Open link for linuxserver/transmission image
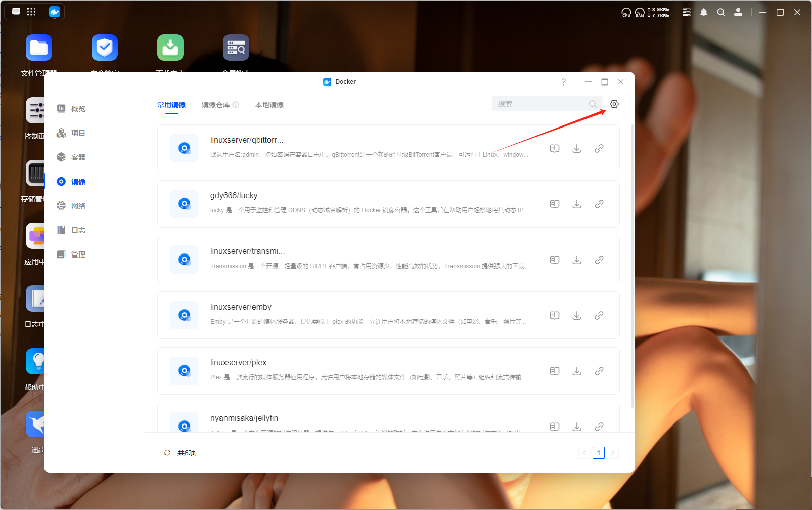Viewport: 812px width, 510px height. pyautogui.click(x=599, y=260)
